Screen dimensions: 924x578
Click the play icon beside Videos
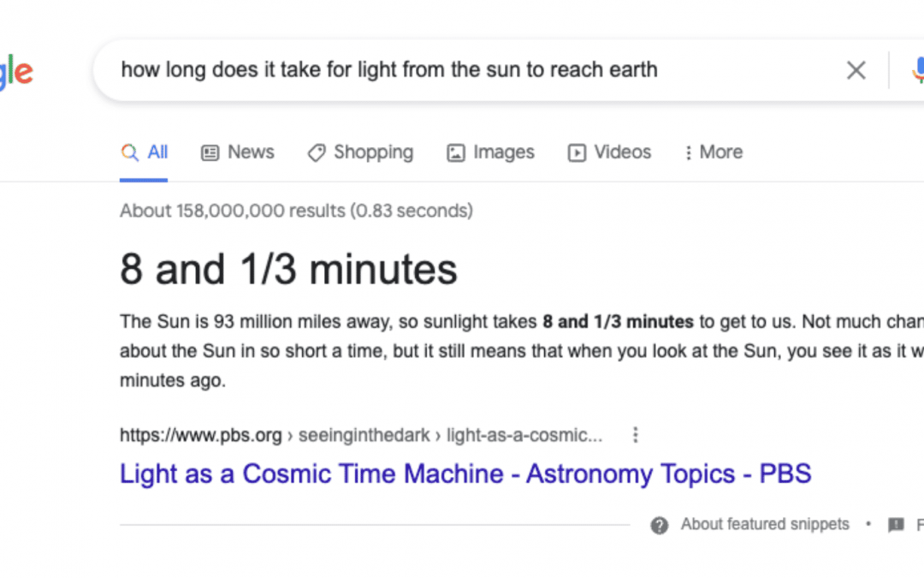(x=578, y=152)
